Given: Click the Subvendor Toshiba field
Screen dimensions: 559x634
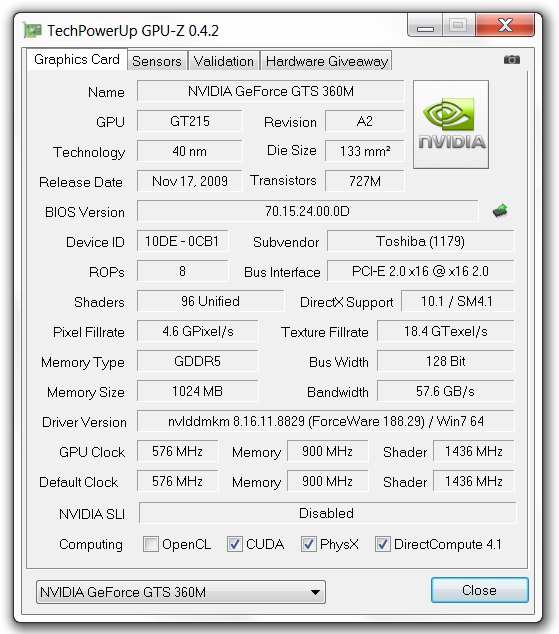Looking at the screenshot, I should click(x=420, y=241).
